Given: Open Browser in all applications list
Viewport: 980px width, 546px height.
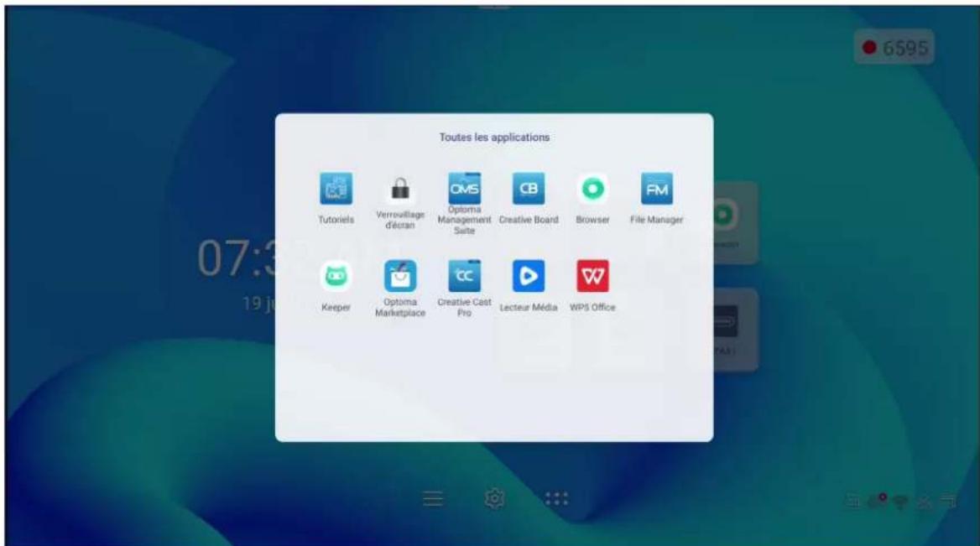Looking at the screenshot, I should tap(592, 189).
